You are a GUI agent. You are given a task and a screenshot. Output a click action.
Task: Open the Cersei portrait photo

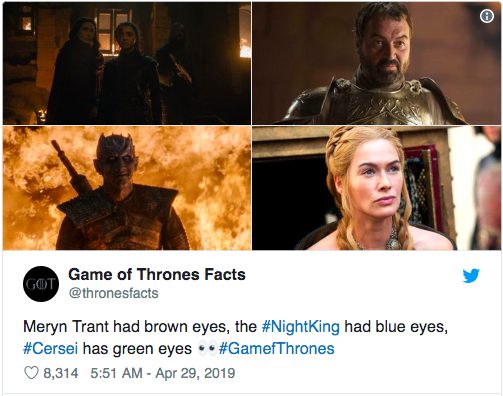(x=377, y=188)
